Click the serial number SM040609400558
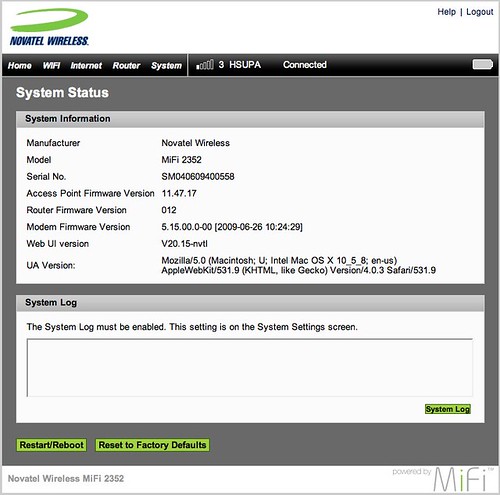 coord(198,176)
